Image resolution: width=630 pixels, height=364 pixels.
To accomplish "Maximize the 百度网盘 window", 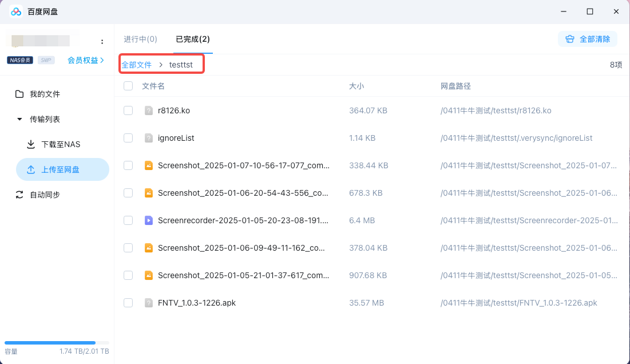I will [x=590, y=11].
